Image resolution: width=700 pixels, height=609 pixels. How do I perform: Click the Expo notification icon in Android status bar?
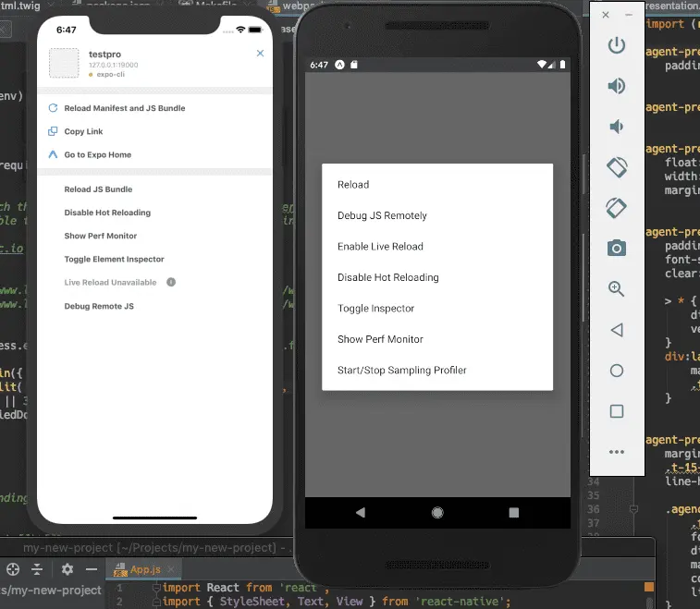339,65
